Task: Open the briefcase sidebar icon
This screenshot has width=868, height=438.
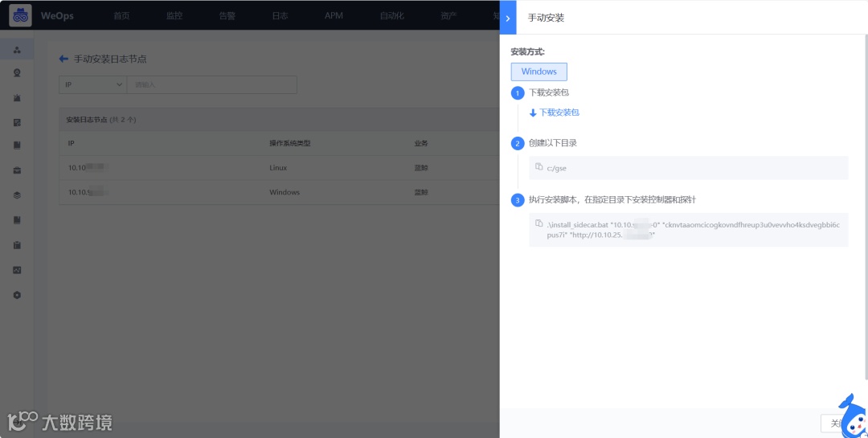Action: [x=17, y=170]
